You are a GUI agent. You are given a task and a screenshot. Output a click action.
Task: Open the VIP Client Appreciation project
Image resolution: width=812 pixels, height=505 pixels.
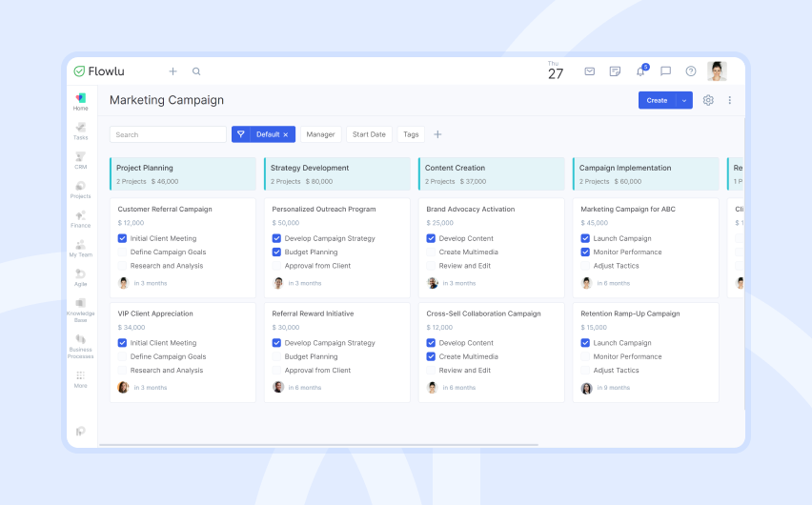[x=155, y=313]
